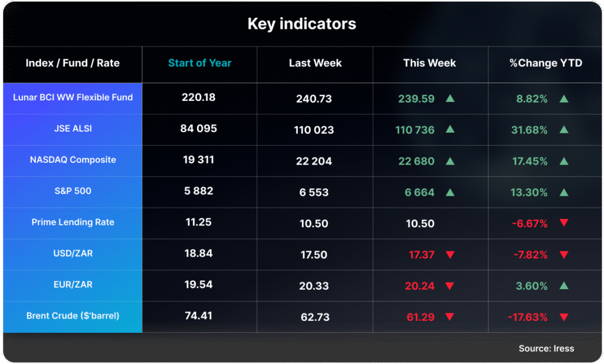604x364 pixels.
Task: Click red down arrow beside -17.63%
Action: [563, 317]
